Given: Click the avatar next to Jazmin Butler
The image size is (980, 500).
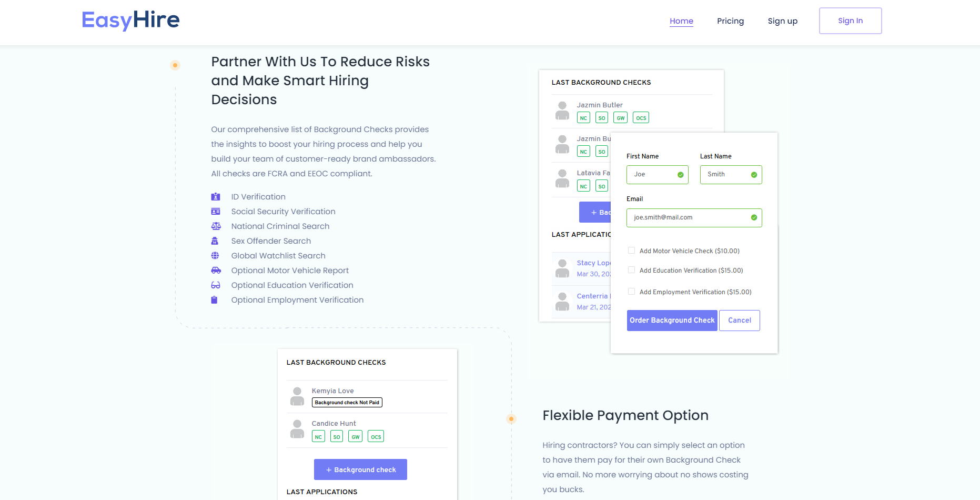Looking at the screenshot, I should [562, 111].
